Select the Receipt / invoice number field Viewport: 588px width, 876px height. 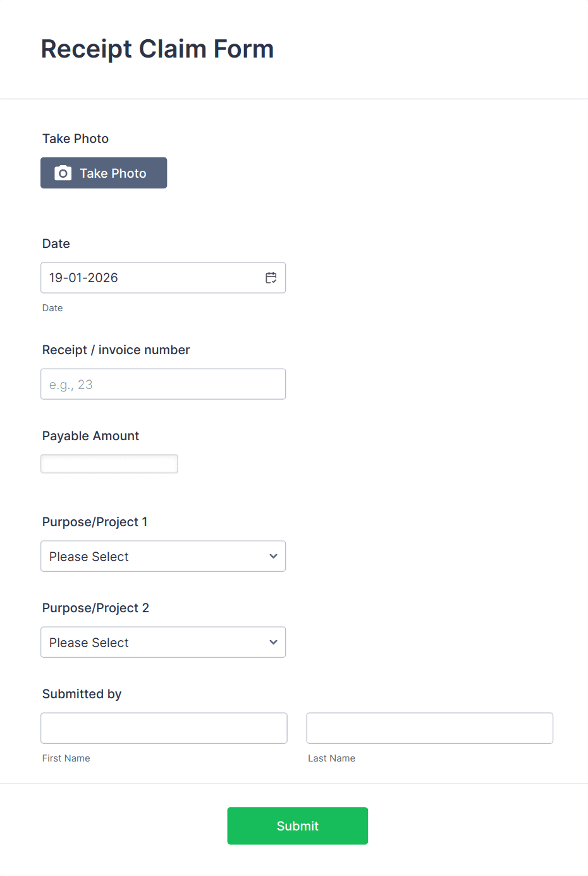click(163, 384)
